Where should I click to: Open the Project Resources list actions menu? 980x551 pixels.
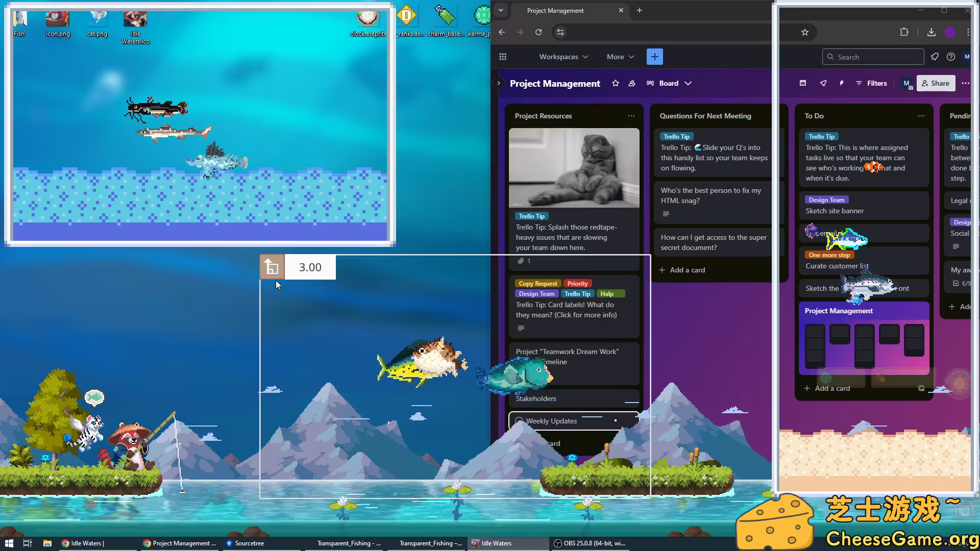(631, 116)
